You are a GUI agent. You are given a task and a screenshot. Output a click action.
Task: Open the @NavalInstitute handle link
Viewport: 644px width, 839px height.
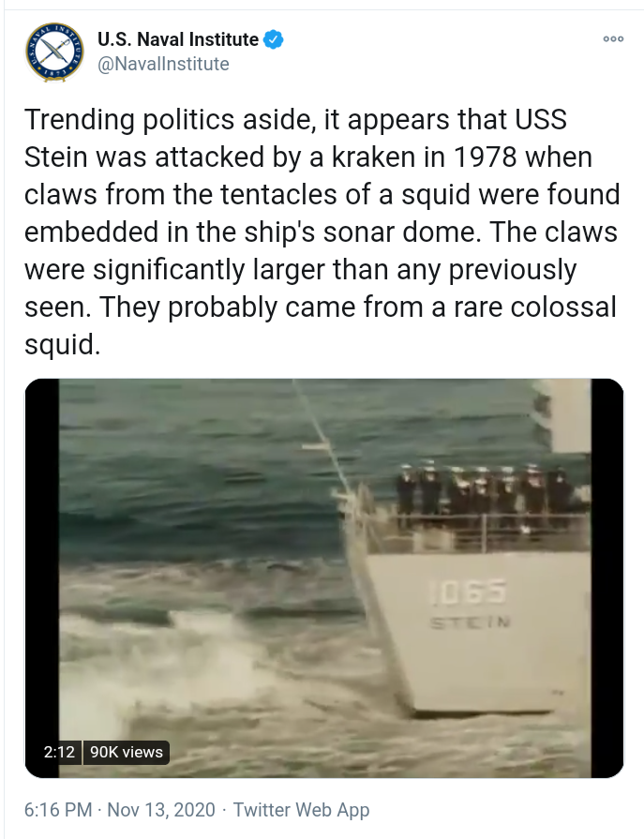coord(163,64)
